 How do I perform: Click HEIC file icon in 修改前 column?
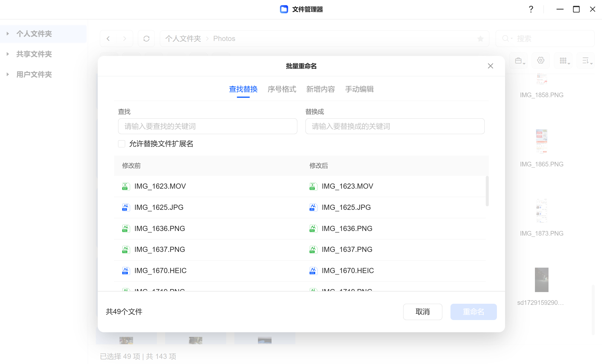tap(125, 271)
